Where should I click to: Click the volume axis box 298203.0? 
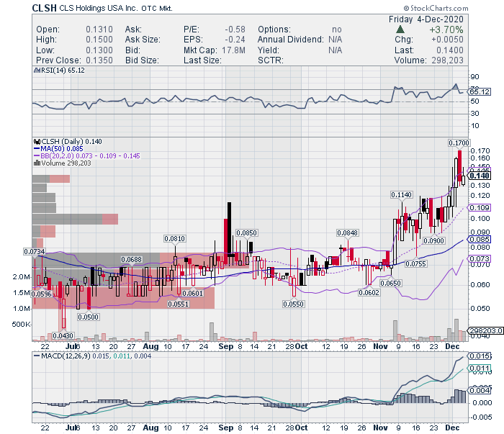486,330
